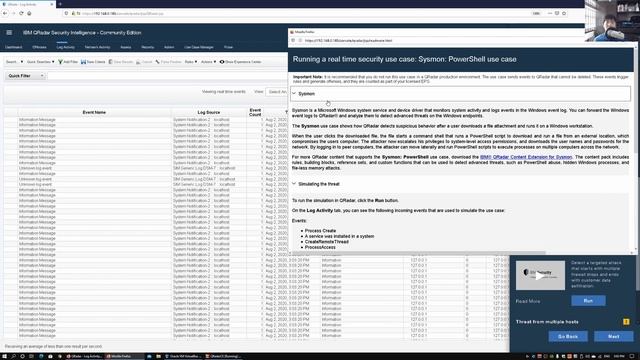Open browser home page icon

tap(29, 13)
